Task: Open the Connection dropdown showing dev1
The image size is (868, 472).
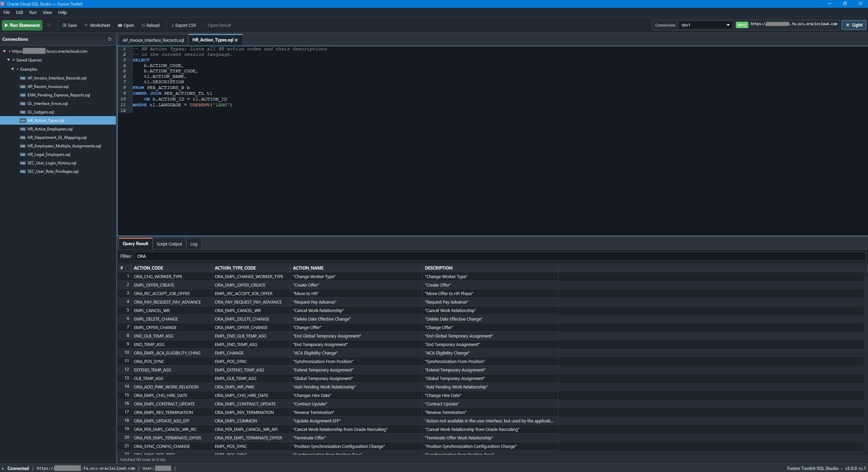Action: point(705,25)
